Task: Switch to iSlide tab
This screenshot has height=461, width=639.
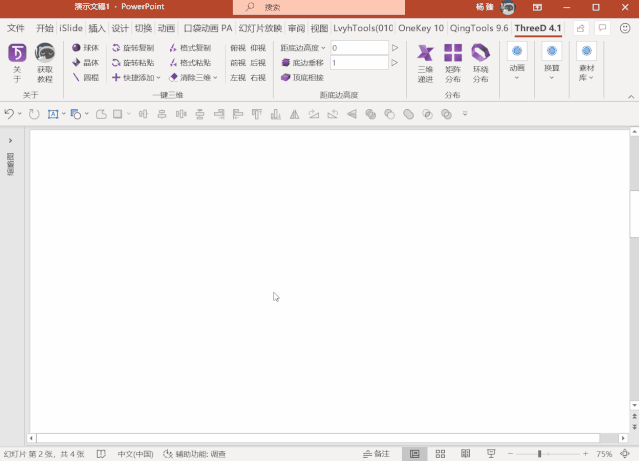Action: pyautogui.click(x=71, y=28)
